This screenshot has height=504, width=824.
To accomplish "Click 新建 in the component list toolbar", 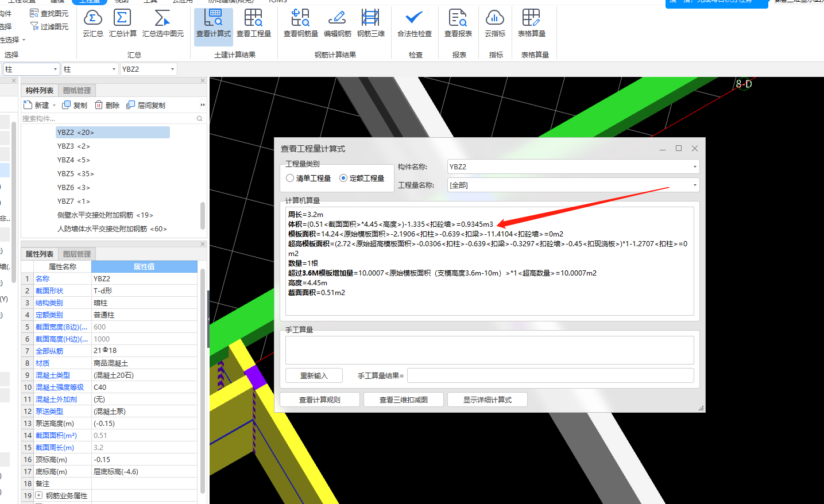I will pos(36,105).
